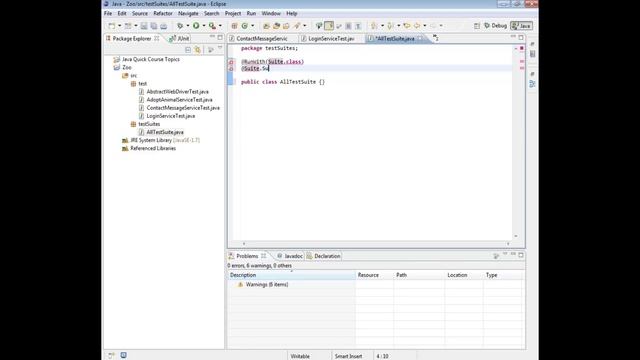This screenshot has width=640, height=360.
Task: Sort Problems by Description column header
Action: pyautogui.click(x=291, y=275)
